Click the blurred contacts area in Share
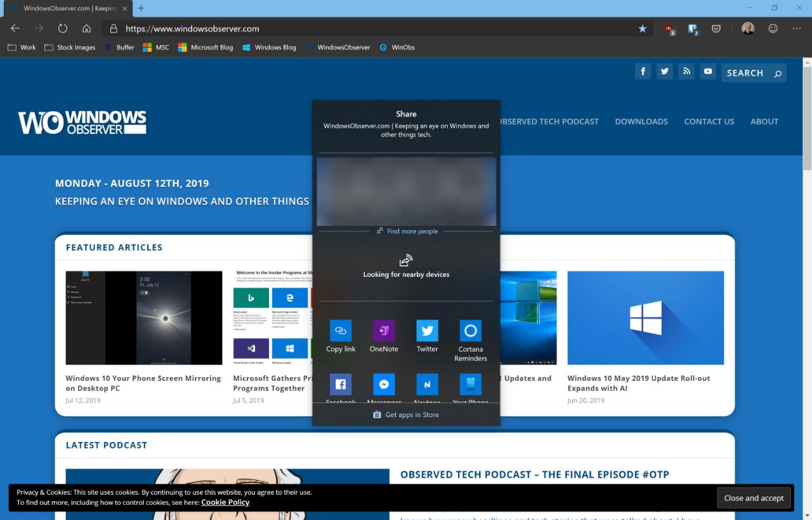Screen dimensions: 812x520 407,192
